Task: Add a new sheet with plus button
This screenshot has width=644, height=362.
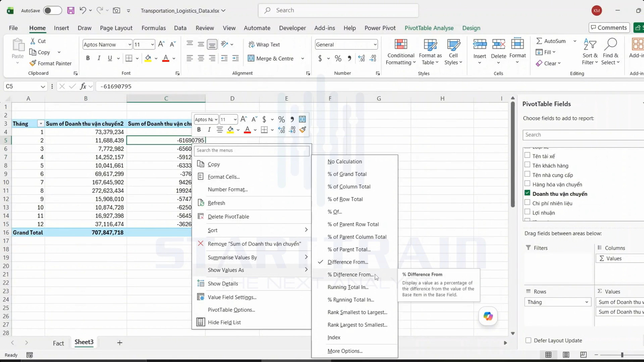Action: pyautogui.click(x=119, y=343)
